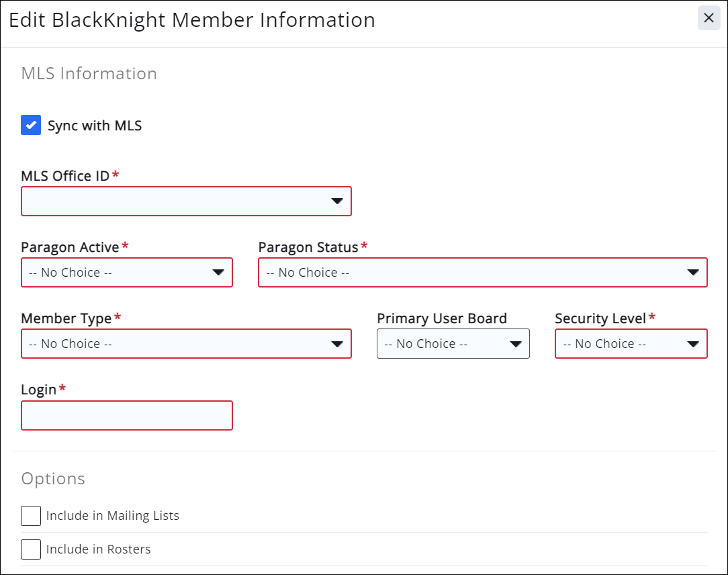This screenshot has height=575, width=728.
Task: Expand the Primary User Board dropdown
Action: [453, 344]
